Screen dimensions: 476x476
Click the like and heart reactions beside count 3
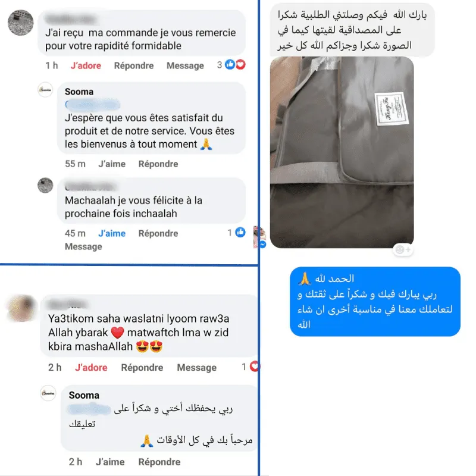[x=235, y=65]
